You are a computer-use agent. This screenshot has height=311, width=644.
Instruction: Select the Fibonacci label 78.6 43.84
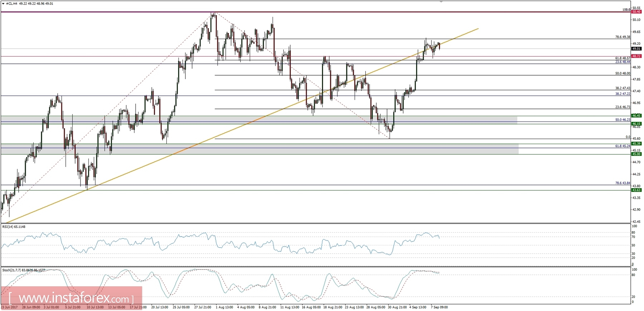623,183
